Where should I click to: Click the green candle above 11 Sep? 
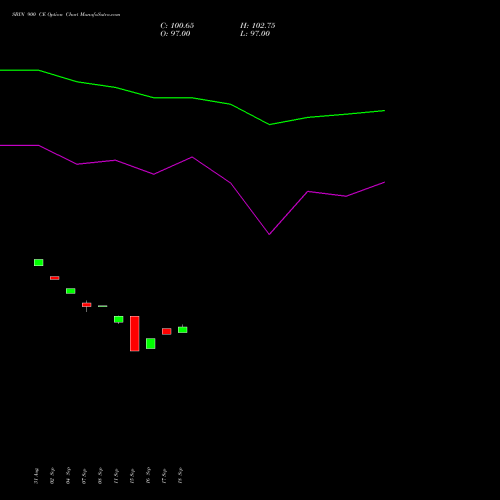(x=119, y=319)
